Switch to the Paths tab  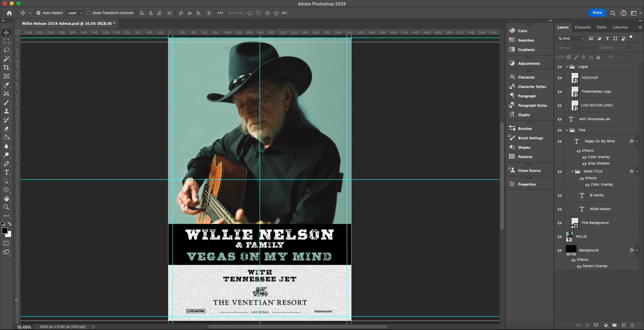[x=602, y=27]
